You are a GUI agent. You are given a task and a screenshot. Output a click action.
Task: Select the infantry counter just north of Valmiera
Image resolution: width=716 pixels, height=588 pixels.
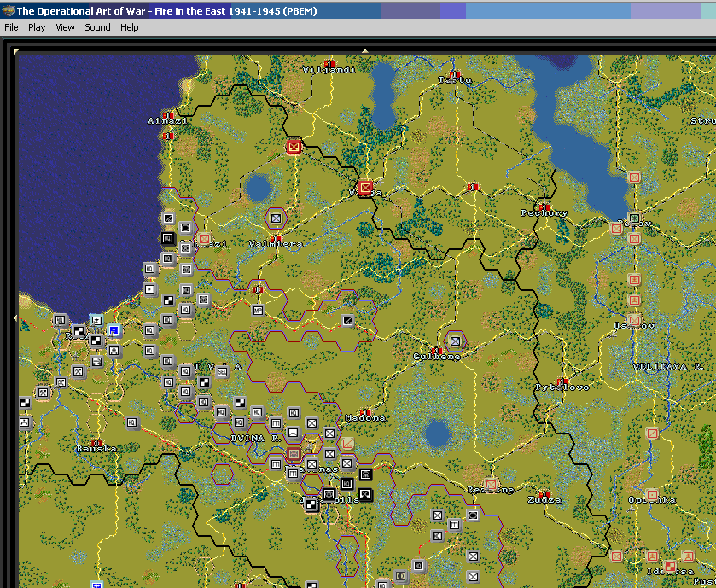(x=276, y=218)
